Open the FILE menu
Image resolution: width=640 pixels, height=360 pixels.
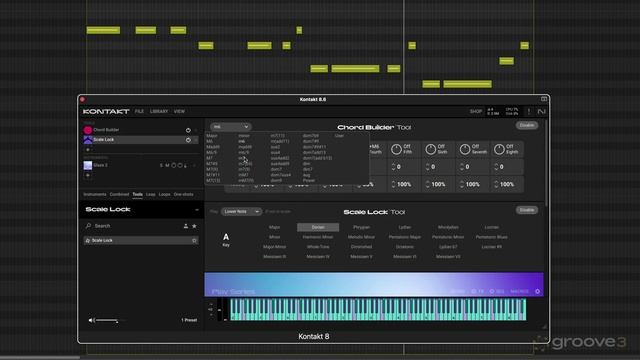pyautogui.click(x=139, y=111)
